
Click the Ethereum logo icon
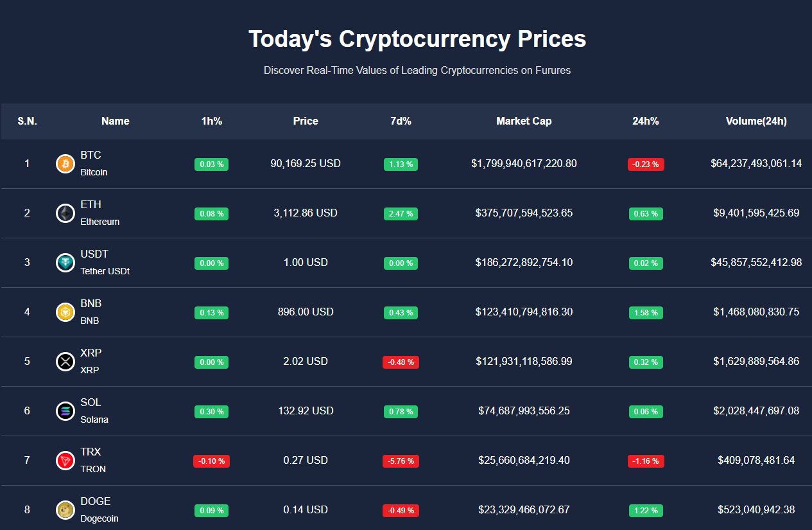65,213
